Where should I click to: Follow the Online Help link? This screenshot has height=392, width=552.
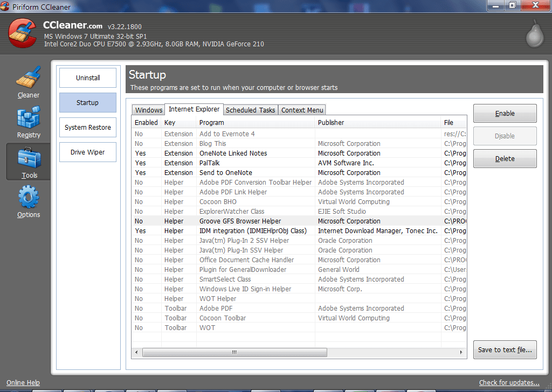23,383
